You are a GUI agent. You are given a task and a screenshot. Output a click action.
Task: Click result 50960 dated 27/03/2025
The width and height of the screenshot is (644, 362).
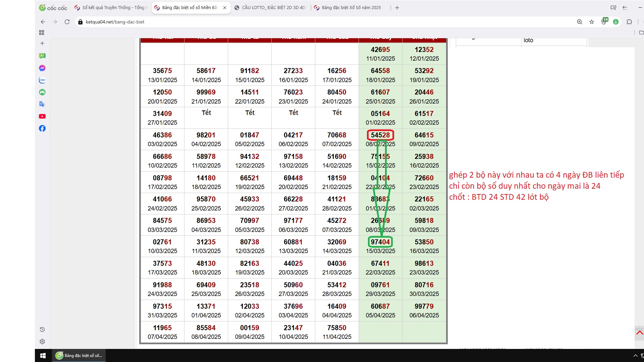(293, 285)
